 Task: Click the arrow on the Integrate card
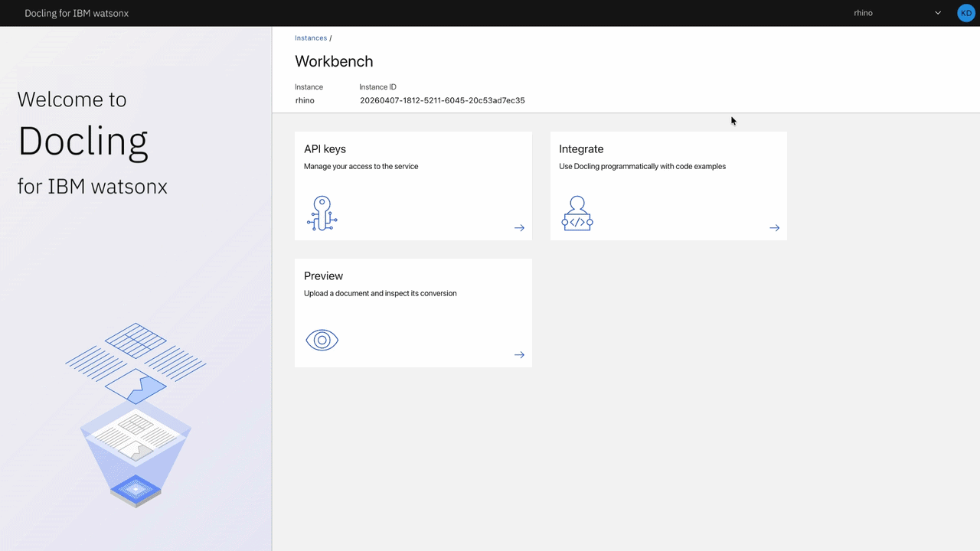[775, 228]
